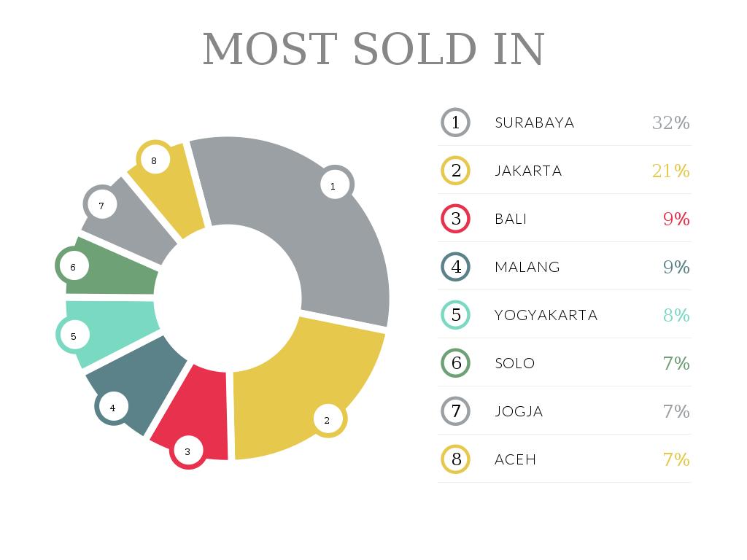Image resolution: width=747 pixels, height=560 pixels.
Task: Click the JAKARTA legend label
Action: click(x=528, y=171)
